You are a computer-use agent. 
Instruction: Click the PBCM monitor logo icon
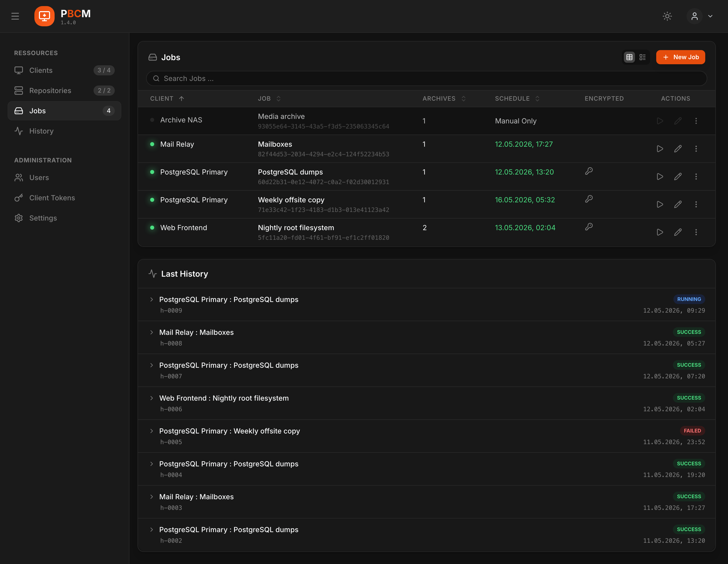tap(44, 16)
